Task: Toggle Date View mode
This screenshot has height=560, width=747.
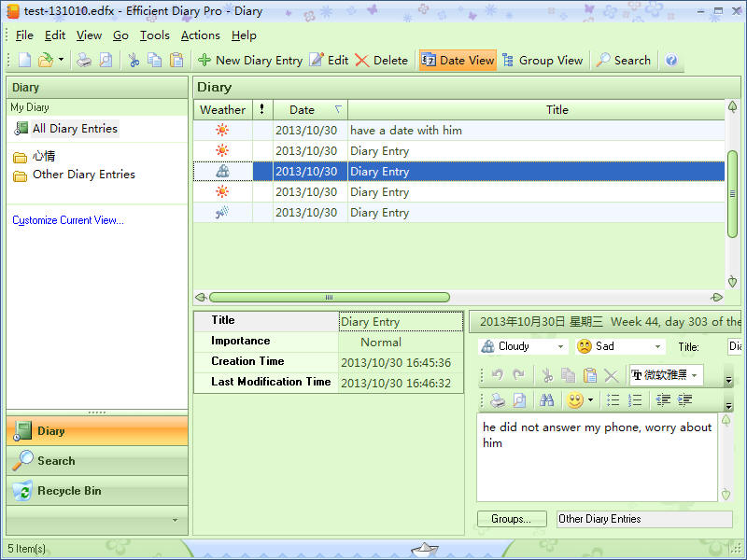Action: [458, 61]
